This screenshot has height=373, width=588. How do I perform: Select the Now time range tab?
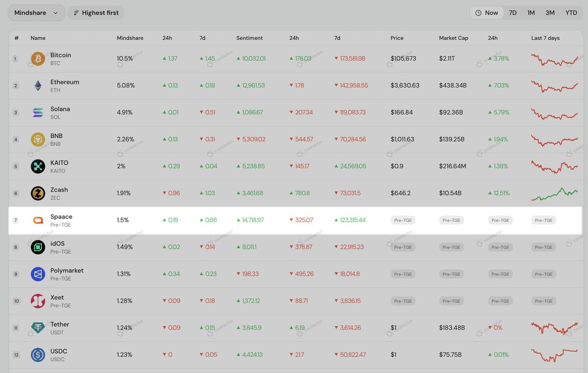(487, 13)
